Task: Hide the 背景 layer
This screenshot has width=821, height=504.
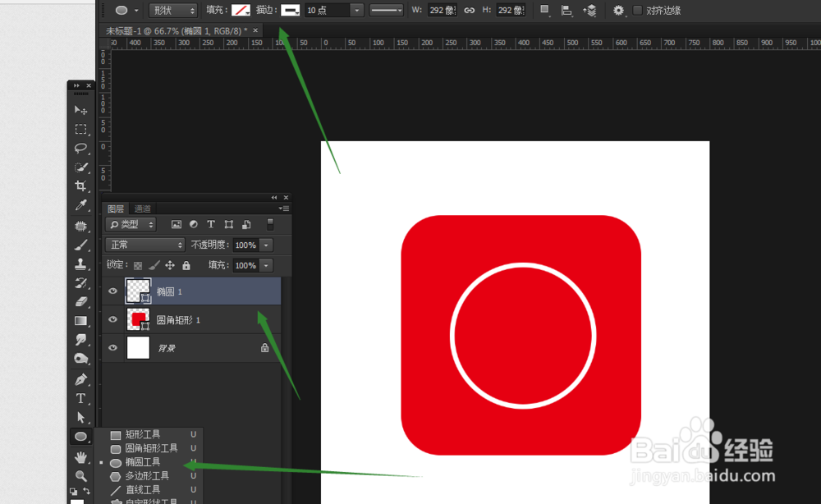Action: tap(112, 347)
